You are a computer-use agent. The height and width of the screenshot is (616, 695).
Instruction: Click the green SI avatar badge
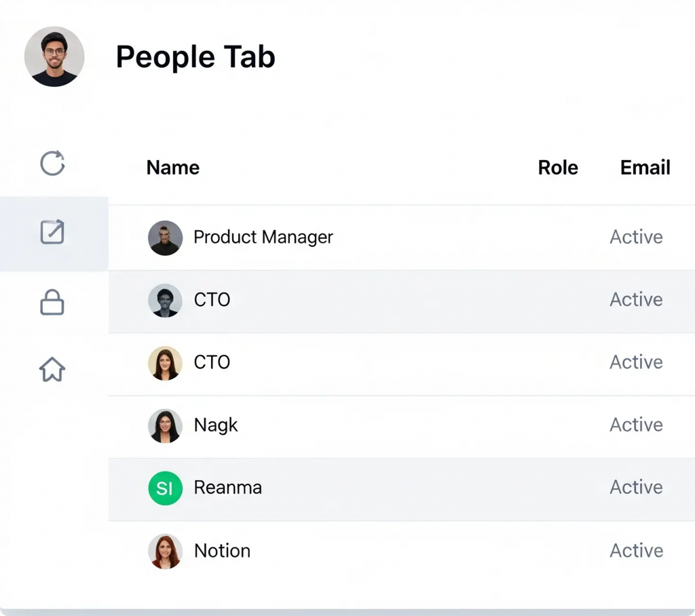pos(166,488)
